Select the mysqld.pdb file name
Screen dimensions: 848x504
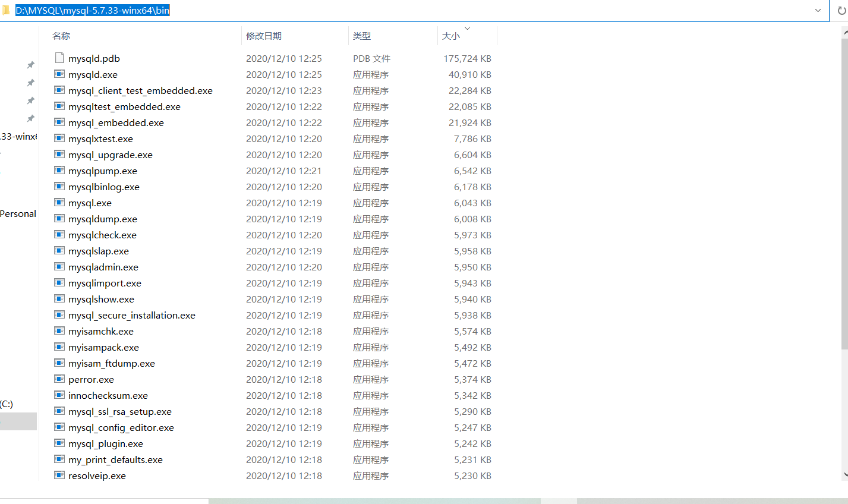point(94,58)
